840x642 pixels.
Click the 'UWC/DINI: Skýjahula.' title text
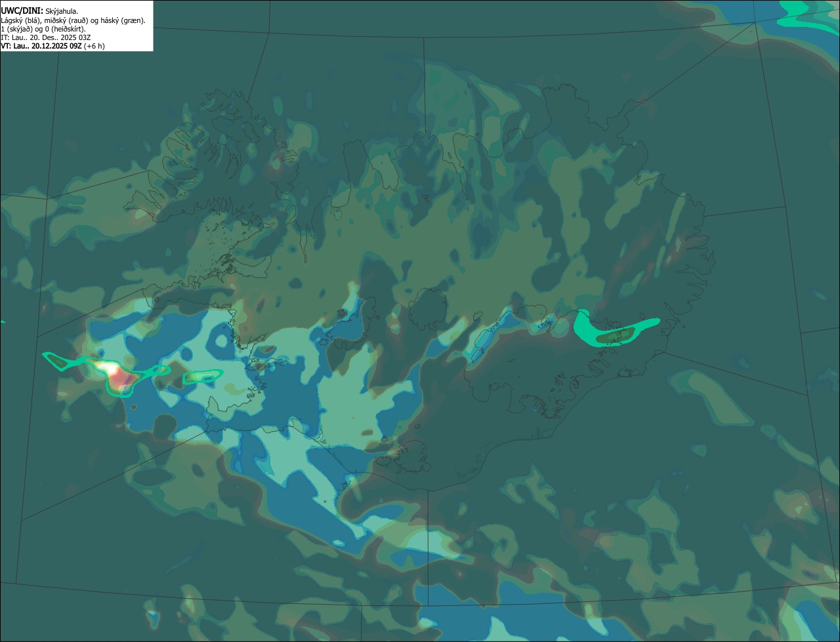coord(39,11)
